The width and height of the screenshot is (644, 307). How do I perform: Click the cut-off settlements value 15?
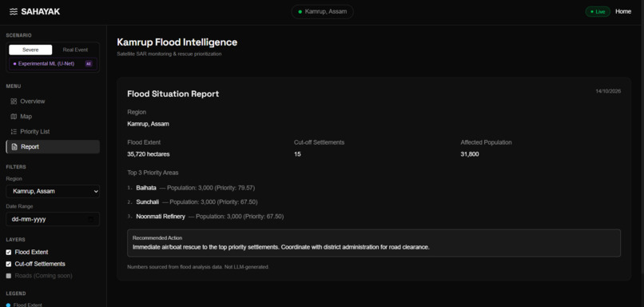297,154
